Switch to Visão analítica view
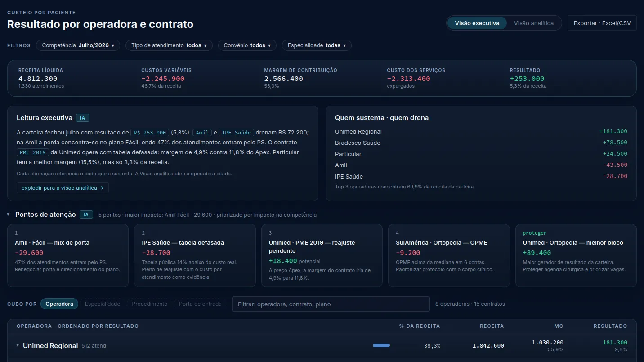This screenshot has width=644, height=362. click(534, 23)
